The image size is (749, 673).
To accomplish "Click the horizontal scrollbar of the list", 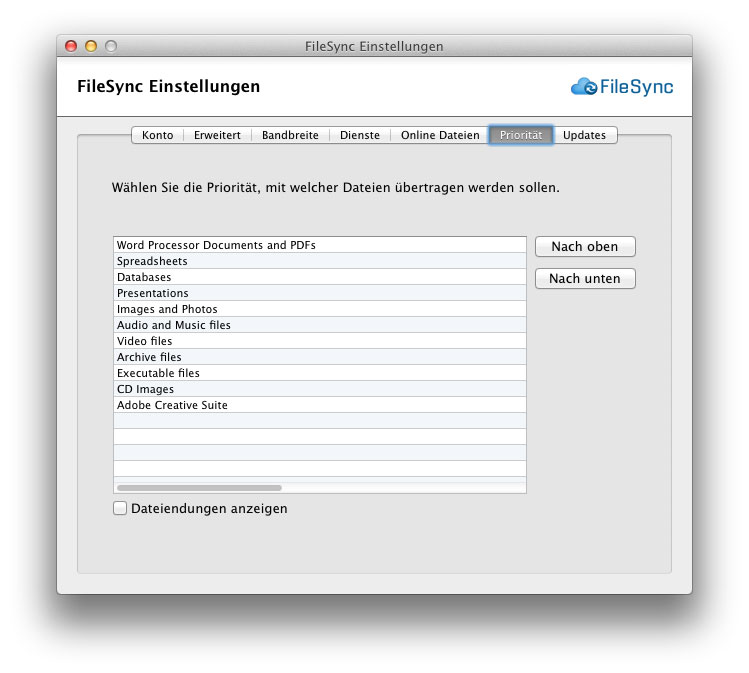I will (199, 488).
